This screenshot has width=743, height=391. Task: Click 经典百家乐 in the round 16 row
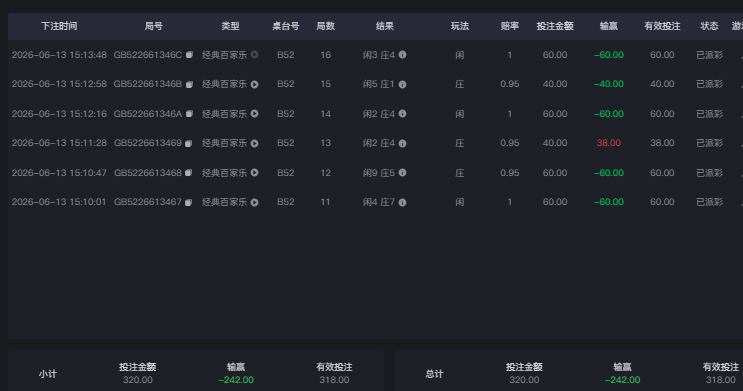click(x=225, y=55)
